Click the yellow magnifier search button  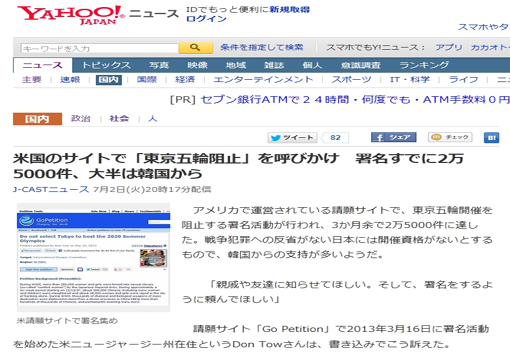(196, 48)
